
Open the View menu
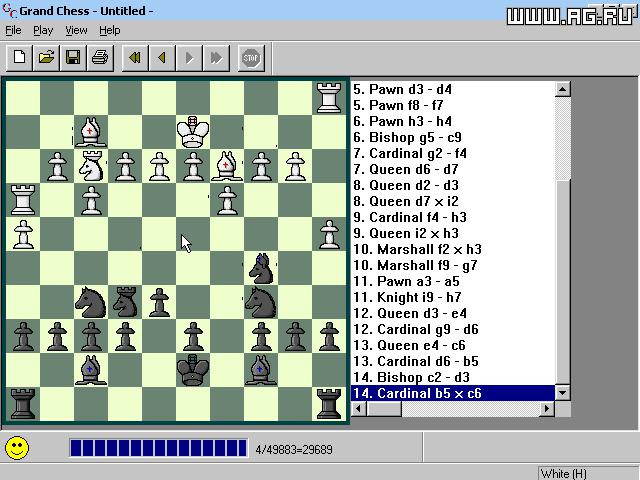[x=76, y=30]
